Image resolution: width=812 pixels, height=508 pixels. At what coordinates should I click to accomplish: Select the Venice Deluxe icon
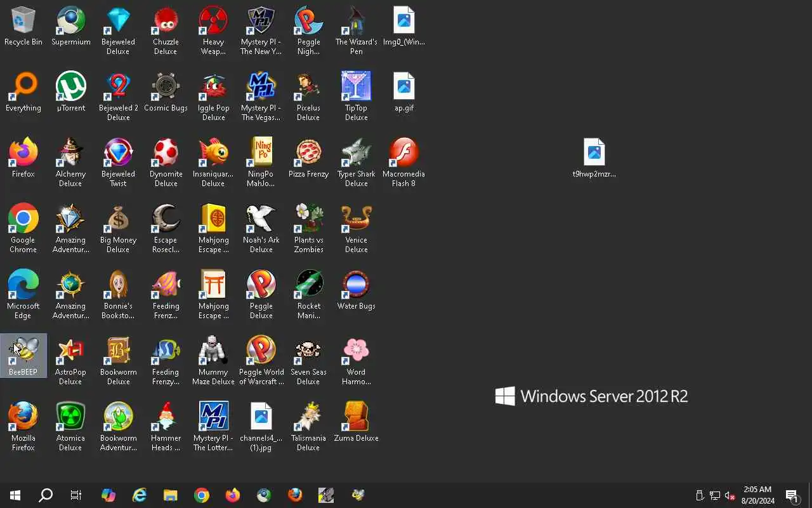356,229
